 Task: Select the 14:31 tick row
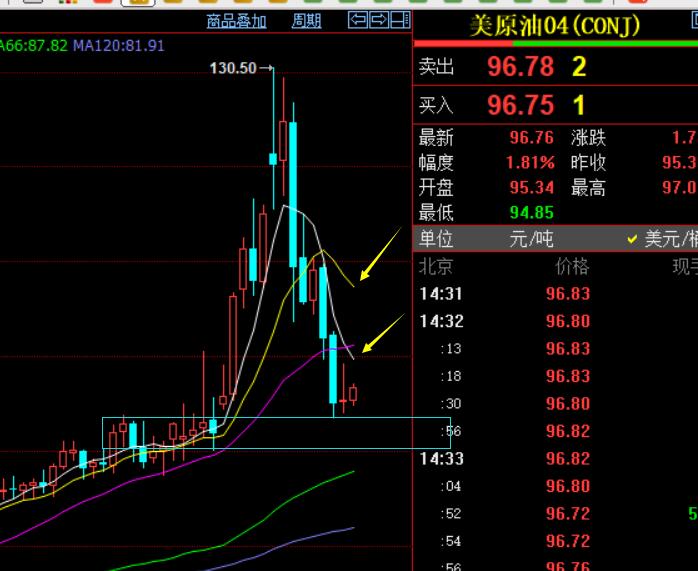[556, 294]
